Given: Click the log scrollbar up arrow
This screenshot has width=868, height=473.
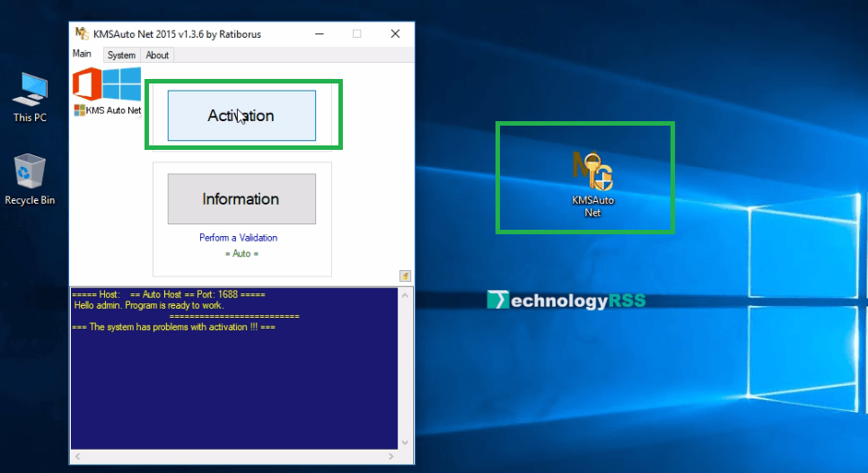Looking at the screenshot, I should point(405,293).
